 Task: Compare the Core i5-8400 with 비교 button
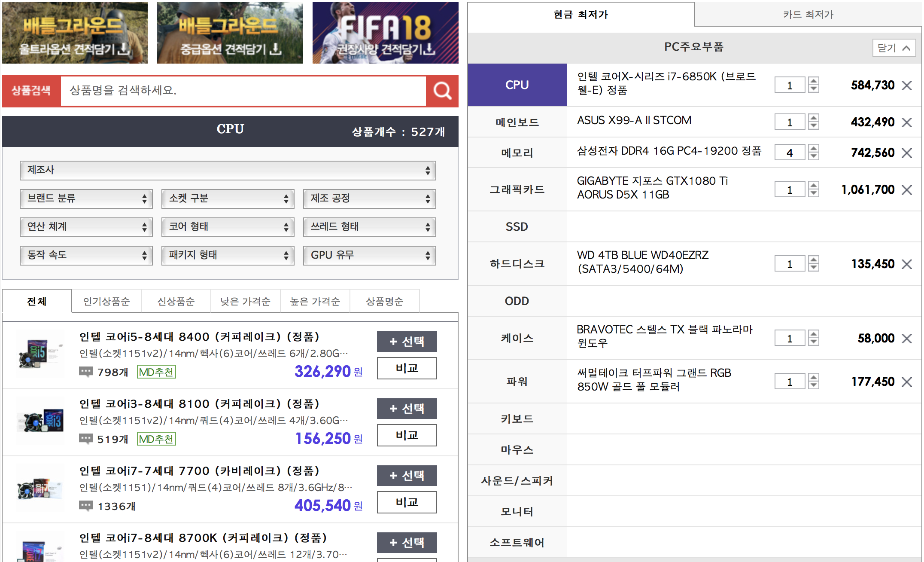tap(407, 368)
